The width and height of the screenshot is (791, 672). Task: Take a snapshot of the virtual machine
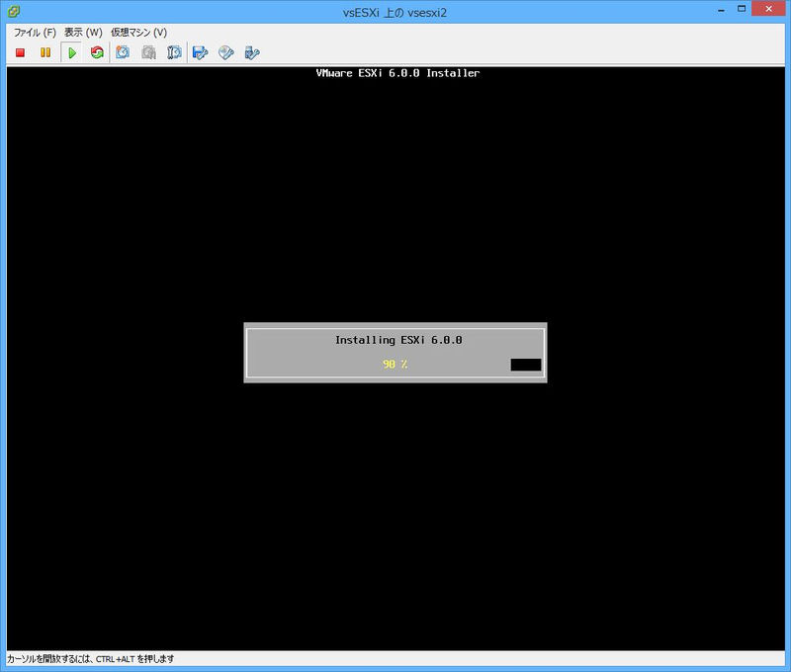click(123, 52)
